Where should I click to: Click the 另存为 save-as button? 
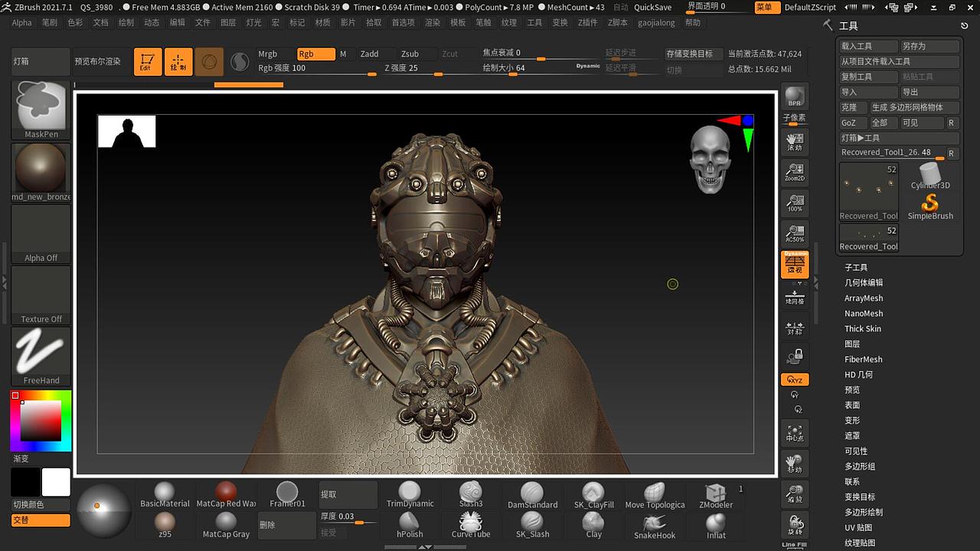tap(929, 46)
